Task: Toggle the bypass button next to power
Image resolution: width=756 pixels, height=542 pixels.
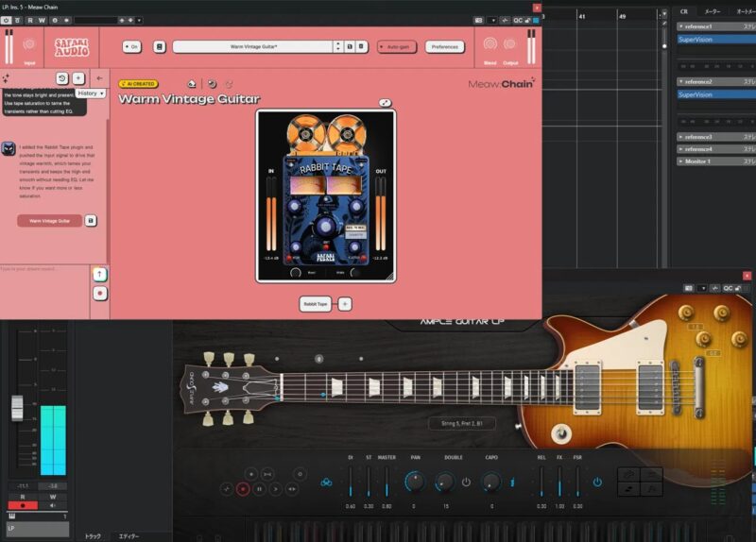Action: (x=17, y=20)
